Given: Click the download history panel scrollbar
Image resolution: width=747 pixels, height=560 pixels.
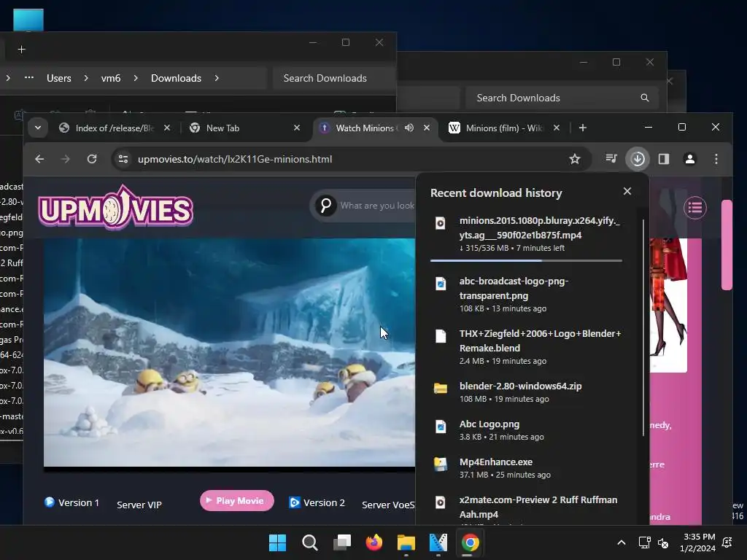Looking at the screenshot, I should (x=643, y=327).
